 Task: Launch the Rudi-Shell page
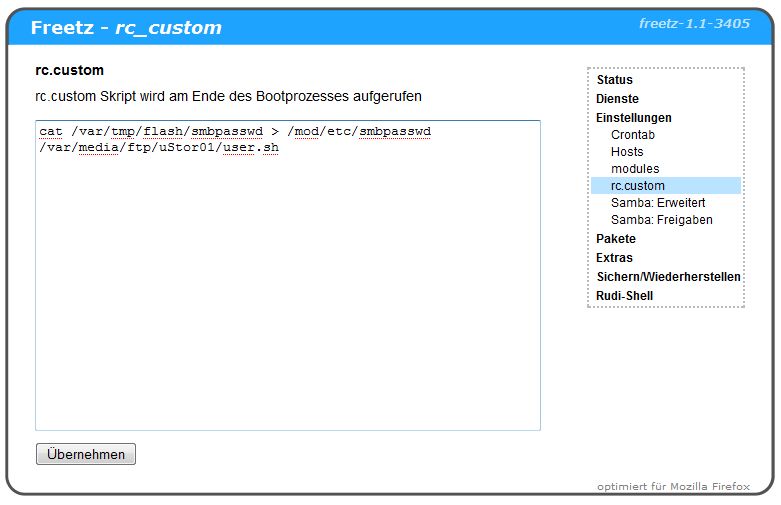(x=624, y=296)
